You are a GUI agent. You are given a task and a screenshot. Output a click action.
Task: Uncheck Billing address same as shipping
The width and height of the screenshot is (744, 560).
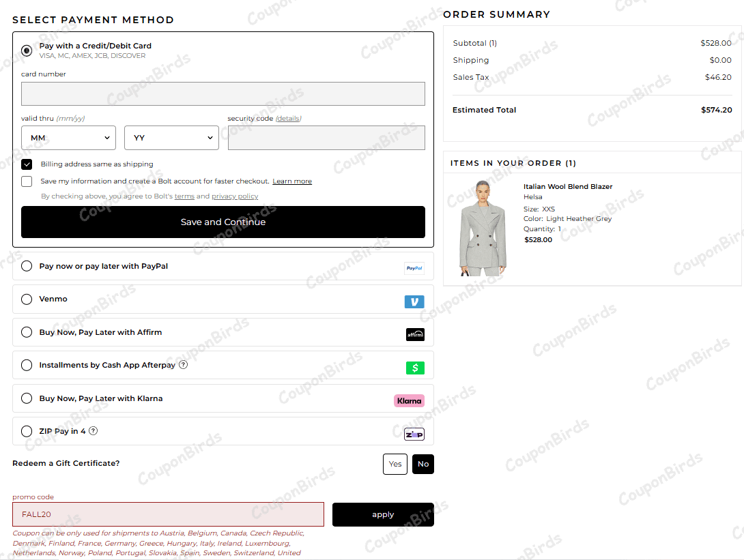(27, 164)
